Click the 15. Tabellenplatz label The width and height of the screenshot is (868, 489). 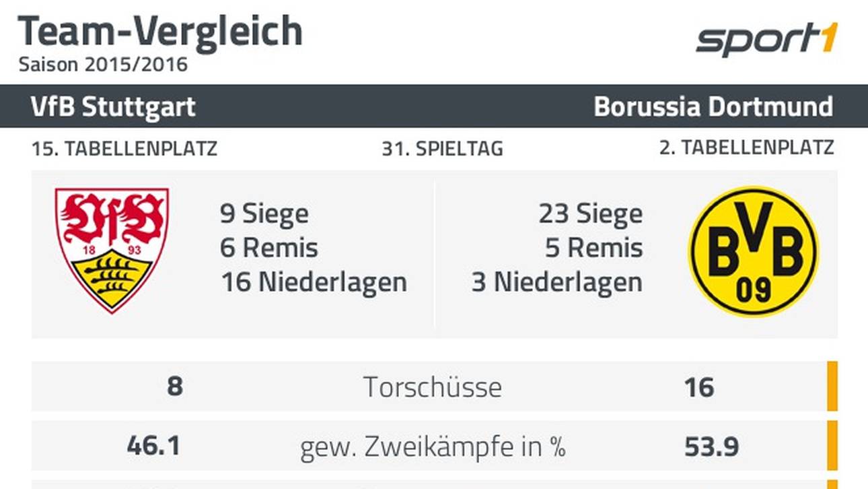click(x=124, y=149)
